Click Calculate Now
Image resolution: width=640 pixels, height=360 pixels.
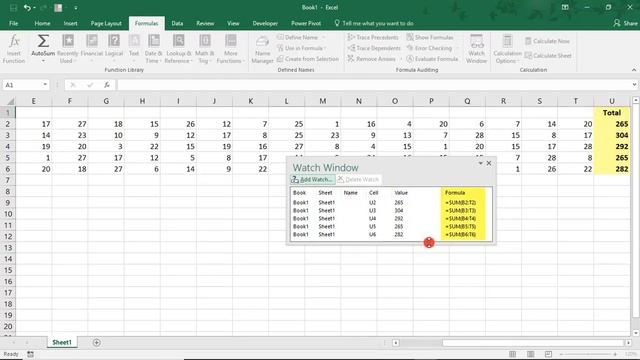(547, 41)
